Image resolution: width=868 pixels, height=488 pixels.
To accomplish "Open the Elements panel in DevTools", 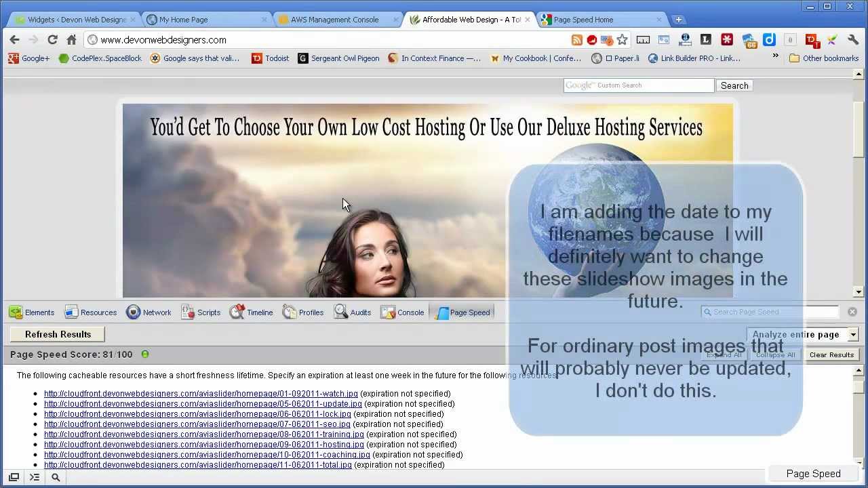I will click(31, 312).
